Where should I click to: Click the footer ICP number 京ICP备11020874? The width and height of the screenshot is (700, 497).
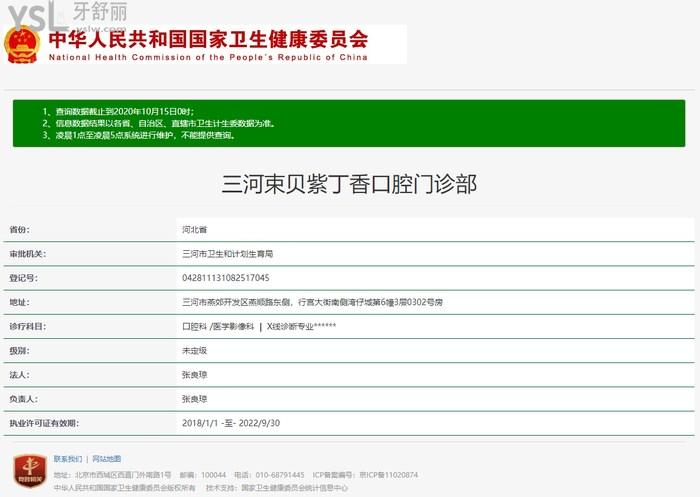coord(389,475)
